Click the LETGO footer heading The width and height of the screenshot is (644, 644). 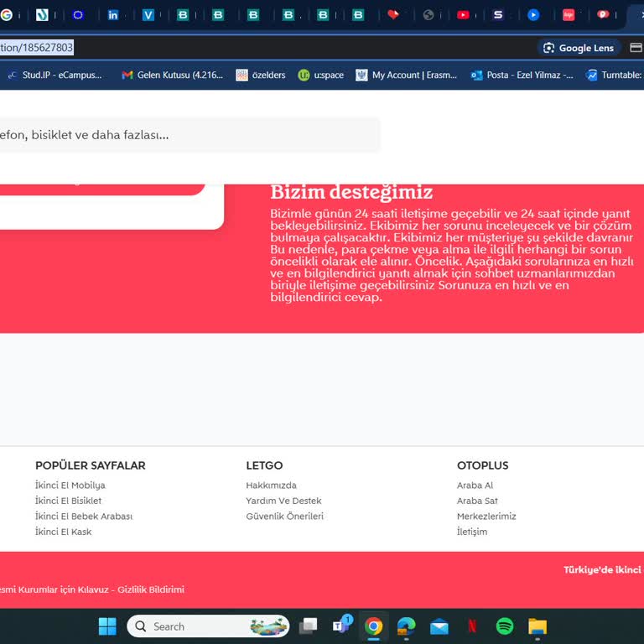click(x=264, y=465)
